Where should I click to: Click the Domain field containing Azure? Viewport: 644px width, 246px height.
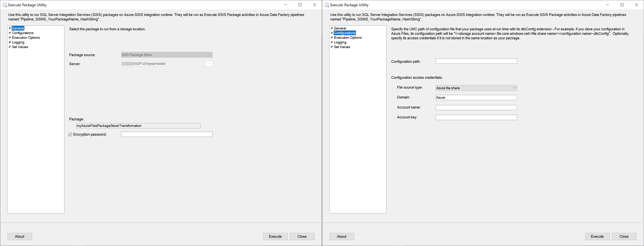476,97
